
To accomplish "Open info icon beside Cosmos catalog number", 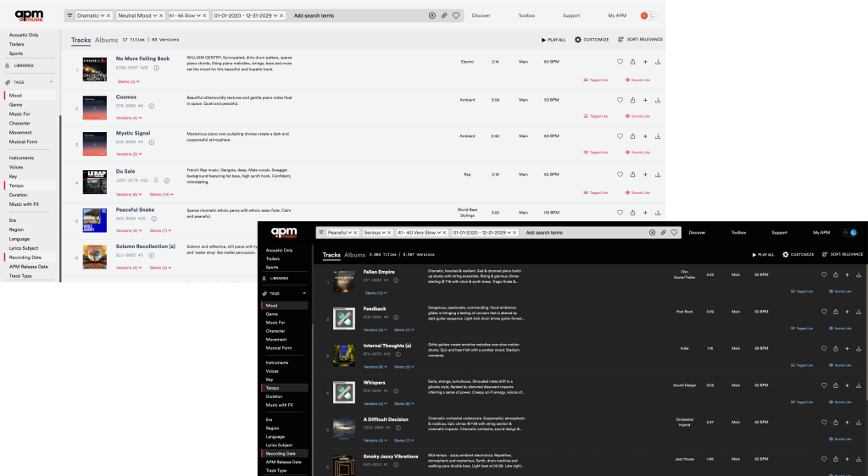I will (152, 106).
